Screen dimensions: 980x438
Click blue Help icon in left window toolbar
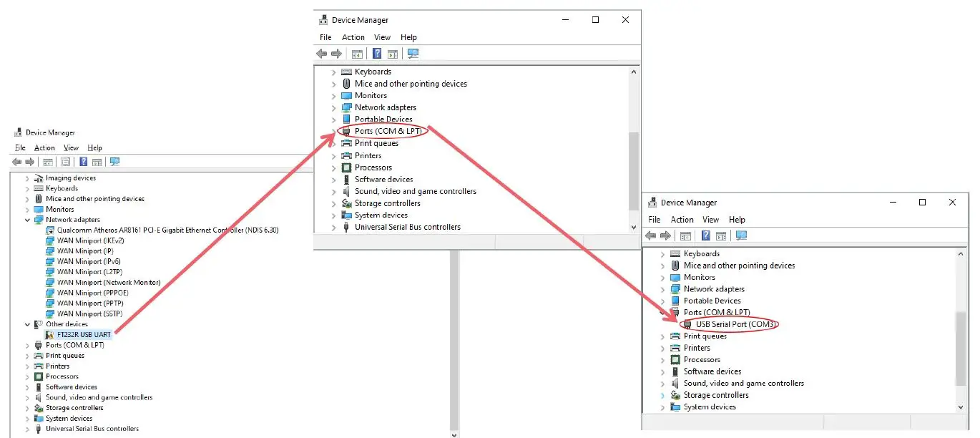point(84,162)
